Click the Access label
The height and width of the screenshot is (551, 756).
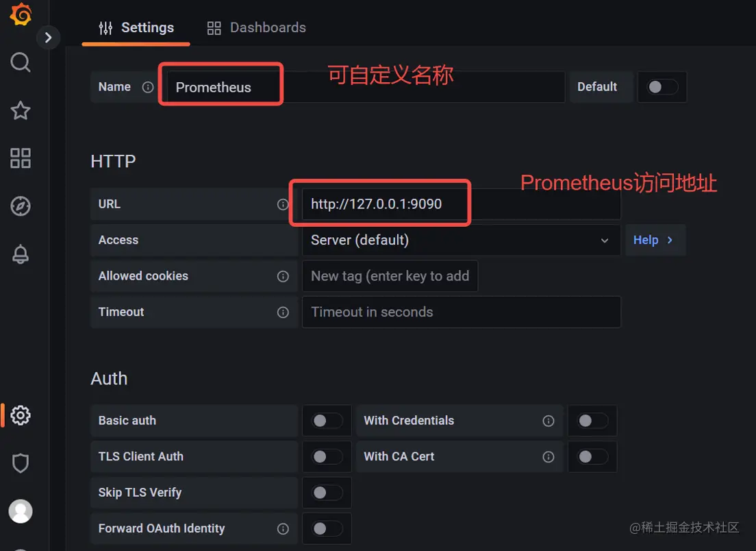pyautogui.click(x=118, y=240)
